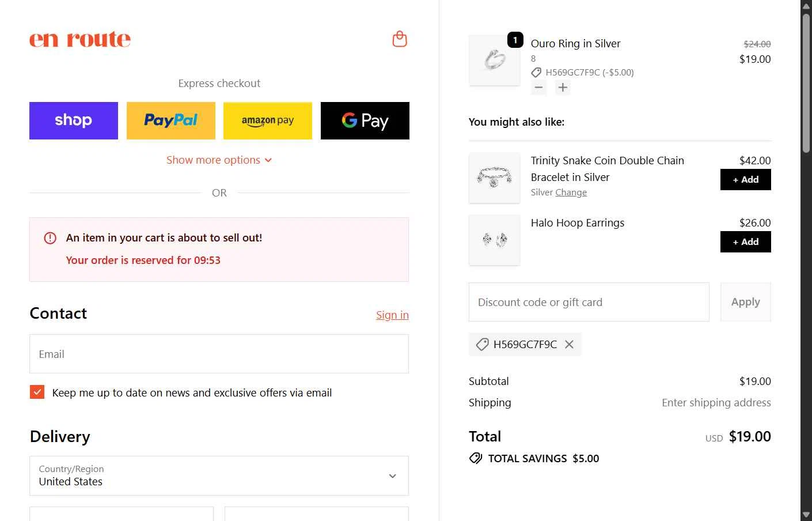Expand Show more options
This screenshot has height=521, width=812.
(219, 160)
